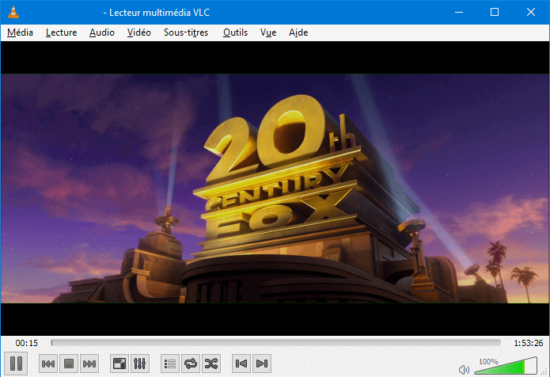Mute audio using the speaker icon
The image size is (550, 377).
[464, 369]
